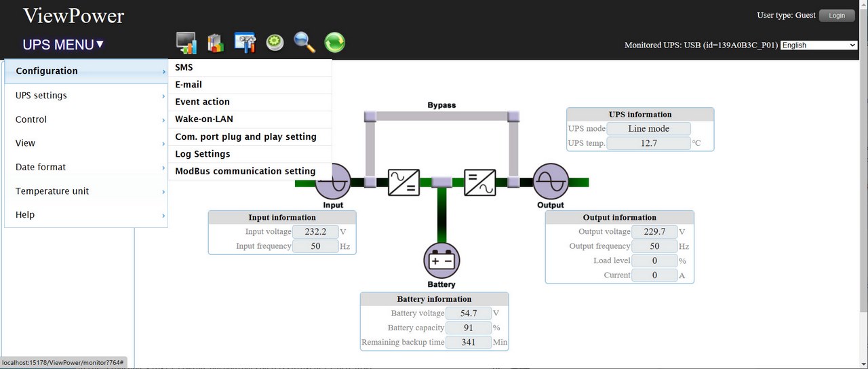868x369 pixels.
Task: Expand UPS settings submenu
Action: pos(86,96)
